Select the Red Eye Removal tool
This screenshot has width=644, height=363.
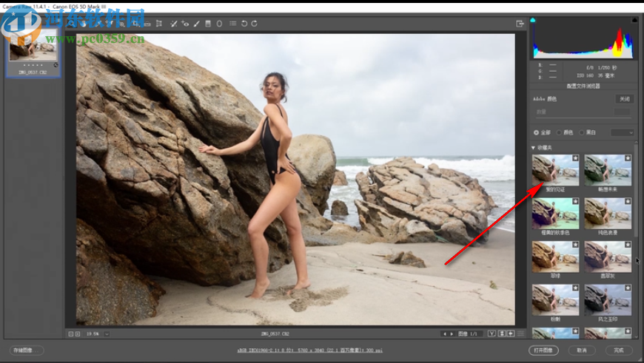click(x=185, y=24)
